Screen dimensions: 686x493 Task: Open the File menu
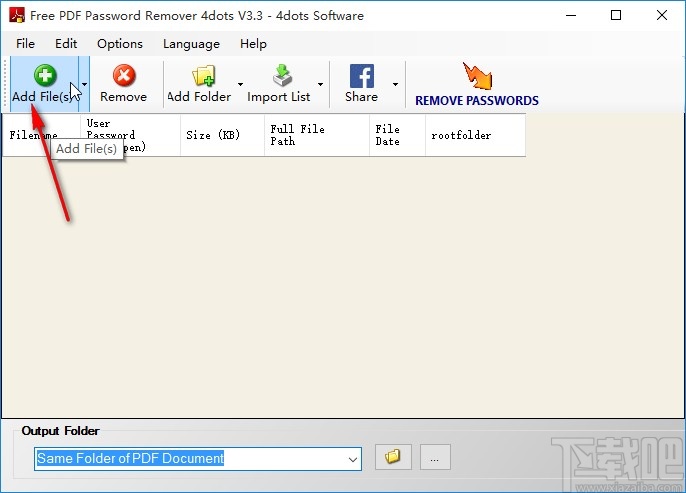click(x=25, y=44)
